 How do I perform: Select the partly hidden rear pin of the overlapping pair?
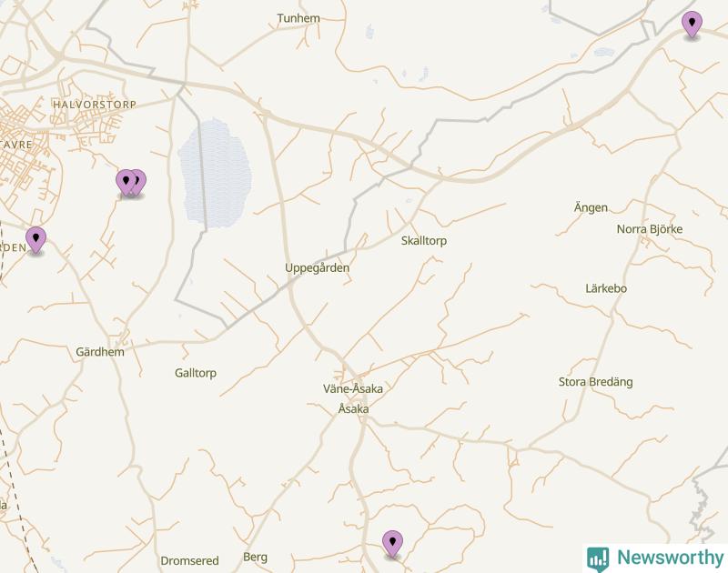[x=141, y=181]
